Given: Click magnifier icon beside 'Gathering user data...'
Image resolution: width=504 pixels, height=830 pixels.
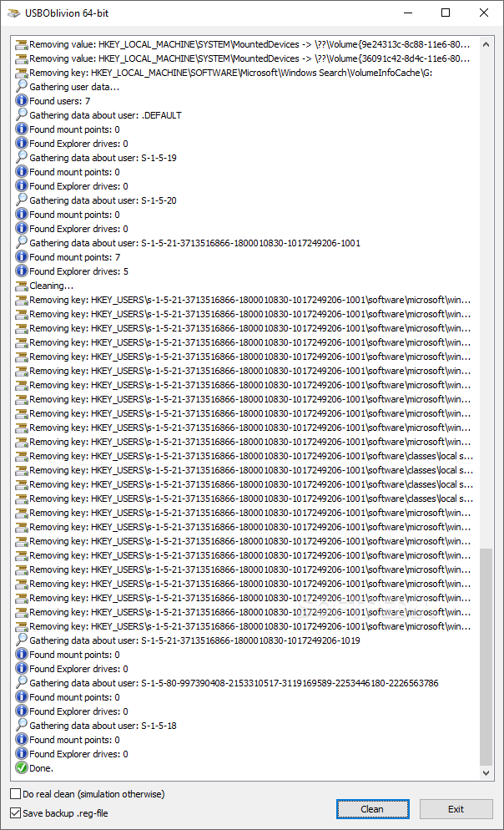Looking at the screenshot, I should (22, 86).
